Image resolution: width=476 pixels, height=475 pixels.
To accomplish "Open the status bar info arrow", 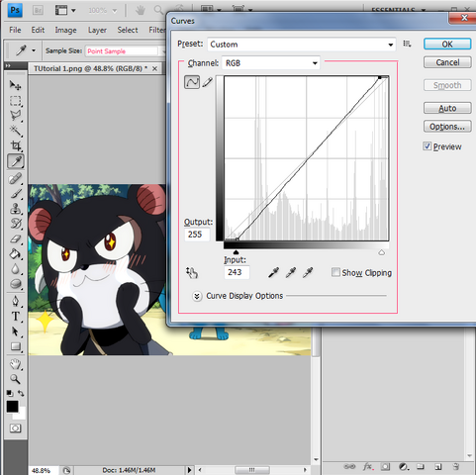I will click(x=189, y=470).
